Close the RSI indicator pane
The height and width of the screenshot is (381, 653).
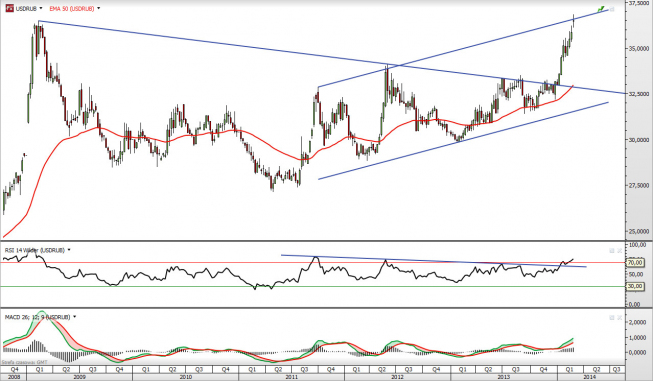619,250
